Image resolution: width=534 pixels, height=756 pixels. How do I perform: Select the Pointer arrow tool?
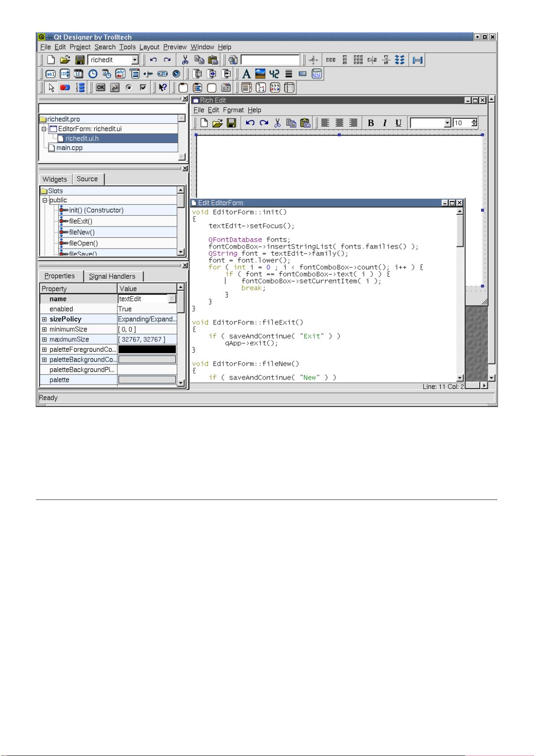click(51, 87)
